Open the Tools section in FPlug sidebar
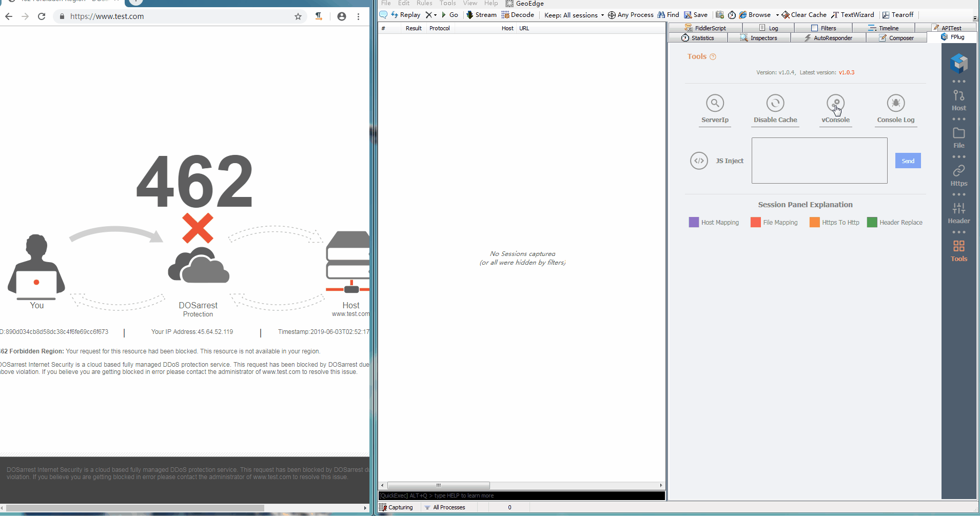The height and width of the screenshot is (516, 980). point(959,251)
